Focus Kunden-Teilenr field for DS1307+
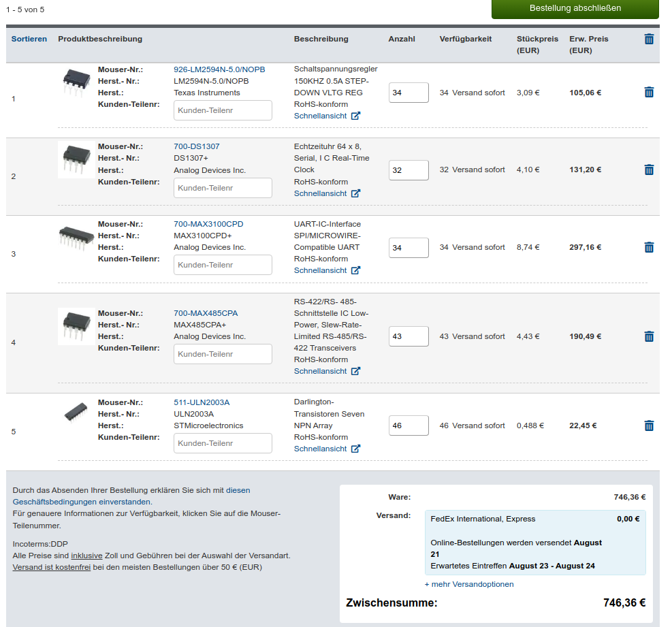Screen dimensions: 672x627 coord(223,188)
